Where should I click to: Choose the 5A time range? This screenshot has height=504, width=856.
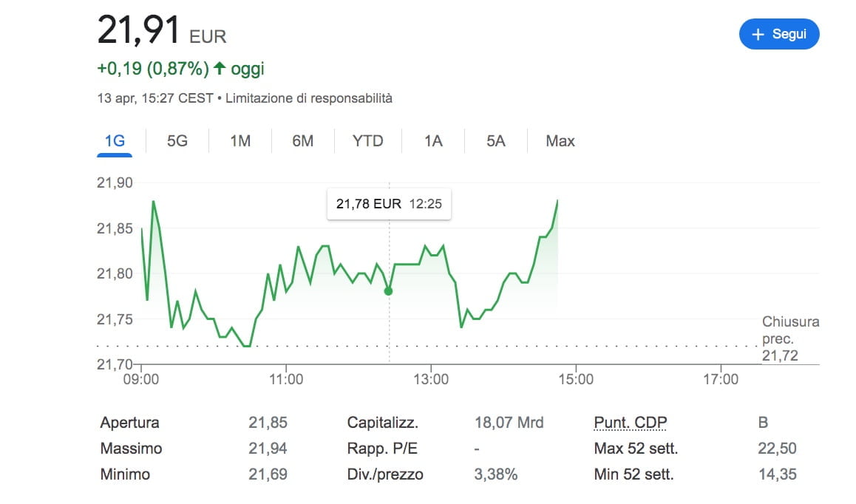tap(496, 140)
